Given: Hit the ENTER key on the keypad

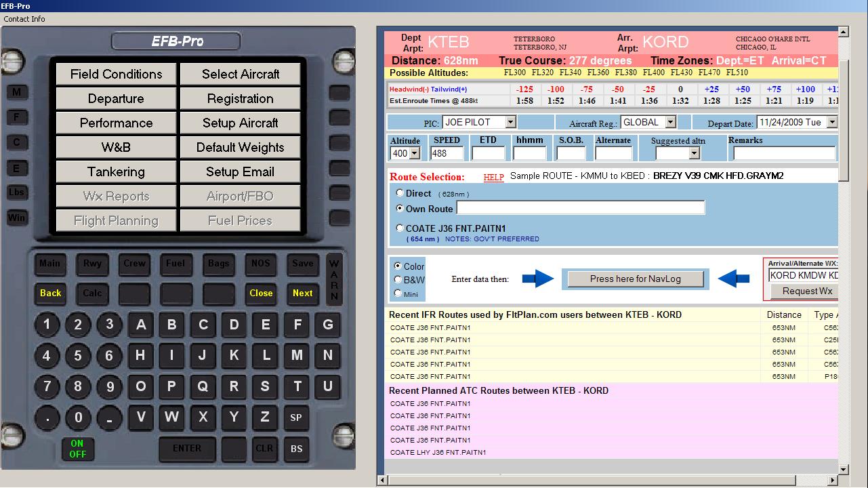Looking at the screenshot, I should 187,448.
